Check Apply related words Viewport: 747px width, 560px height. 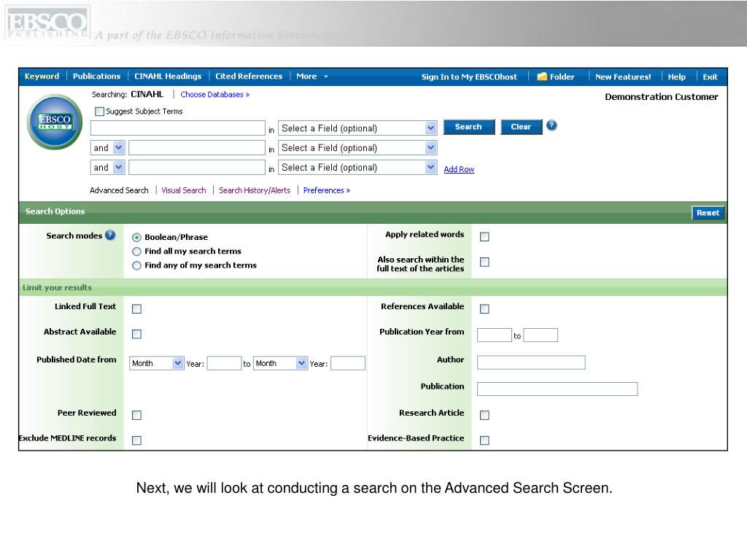(x=484, y=237)
